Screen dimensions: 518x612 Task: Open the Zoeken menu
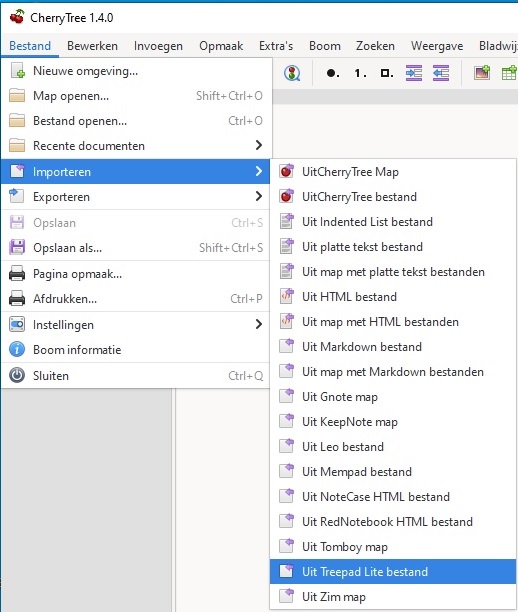375,46
